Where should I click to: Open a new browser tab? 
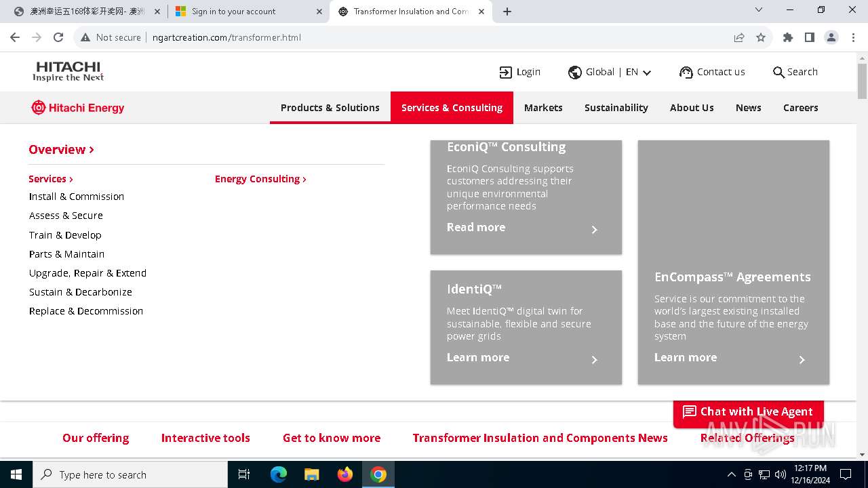click(507, 12)
